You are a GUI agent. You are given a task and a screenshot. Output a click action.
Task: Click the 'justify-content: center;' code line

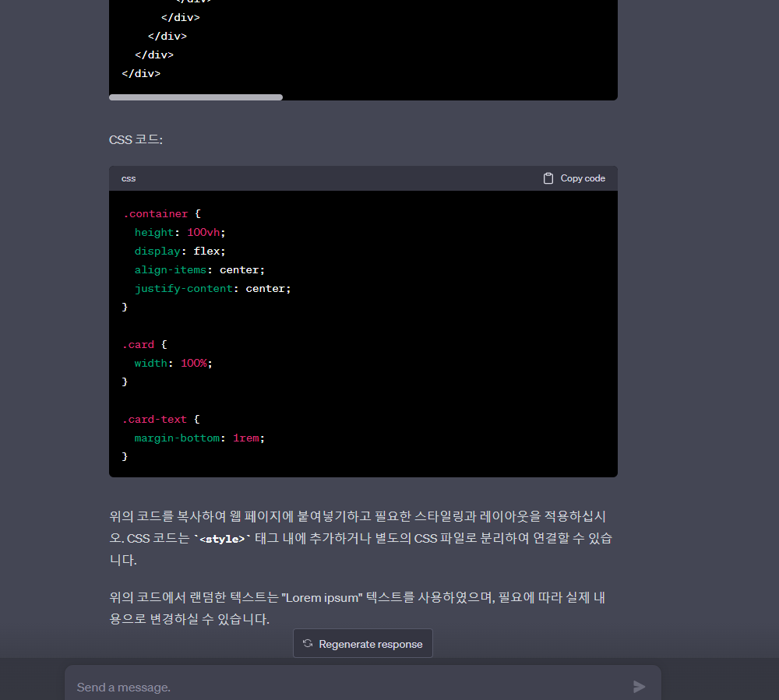click(213, 288)
